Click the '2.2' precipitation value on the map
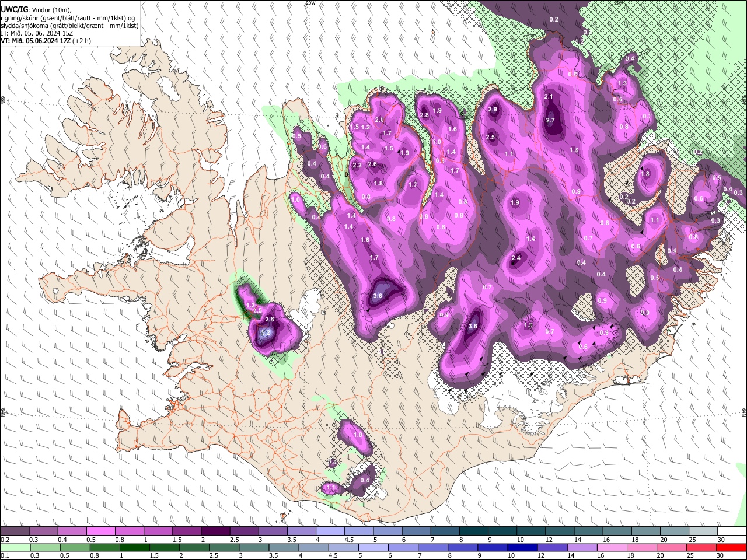This screenshot has width=747, height=560. [357, 166]
